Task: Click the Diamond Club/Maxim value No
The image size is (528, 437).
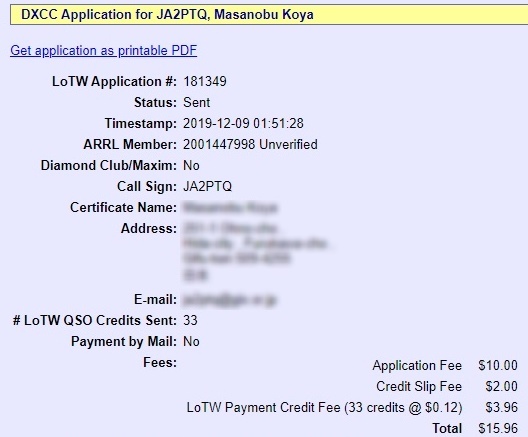Action: (x=191, y=165)
